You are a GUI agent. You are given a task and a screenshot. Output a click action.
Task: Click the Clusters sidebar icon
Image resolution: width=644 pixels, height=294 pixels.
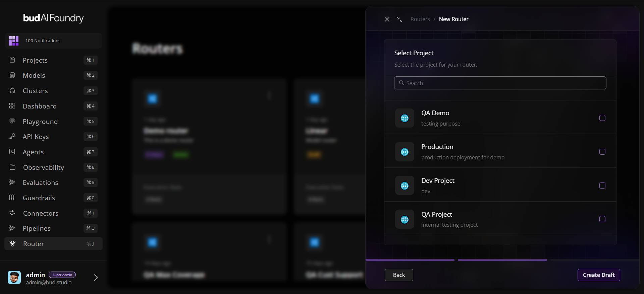12,90
